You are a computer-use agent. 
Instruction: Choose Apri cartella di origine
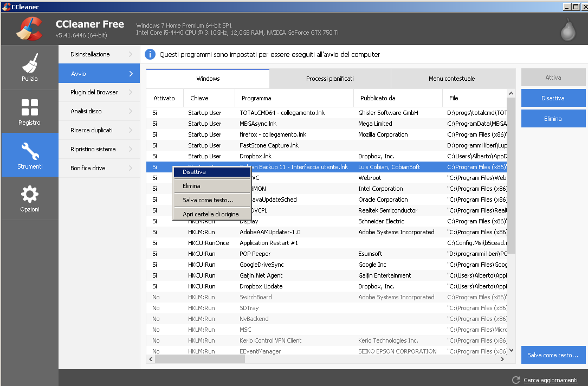212,214
